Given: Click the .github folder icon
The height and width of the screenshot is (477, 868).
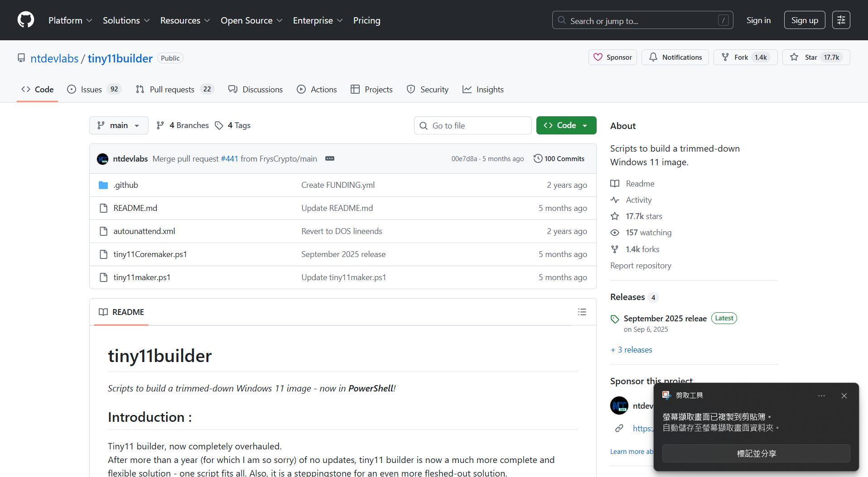Looking at the screenshot, I should [x=103, y=185].
